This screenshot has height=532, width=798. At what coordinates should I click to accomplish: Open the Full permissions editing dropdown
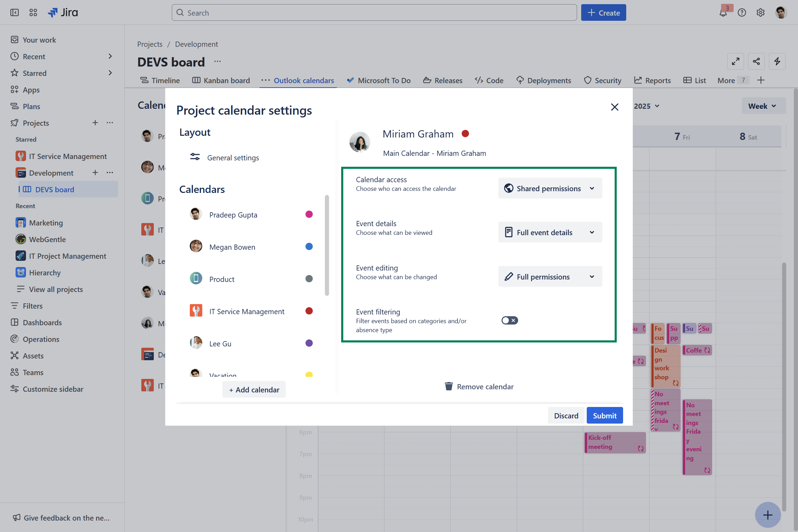550,277
